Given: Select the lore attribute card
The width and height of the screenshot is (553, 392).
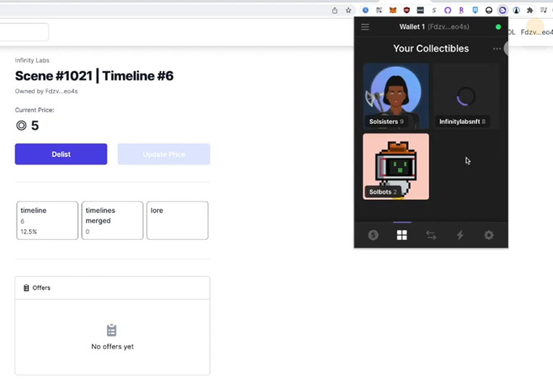Looking at the screenshot, I should click(x=178, y=220).
